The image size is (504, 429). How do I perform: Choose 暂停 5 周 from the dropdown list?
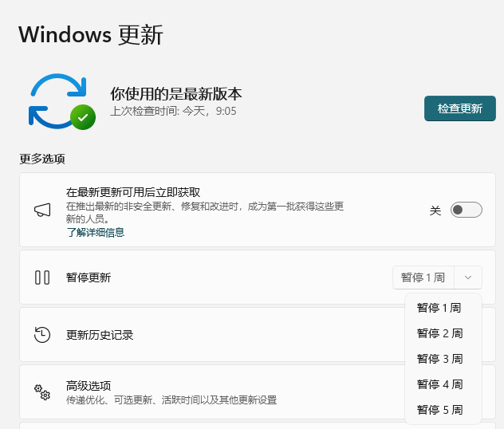click(x=443, y=410)
